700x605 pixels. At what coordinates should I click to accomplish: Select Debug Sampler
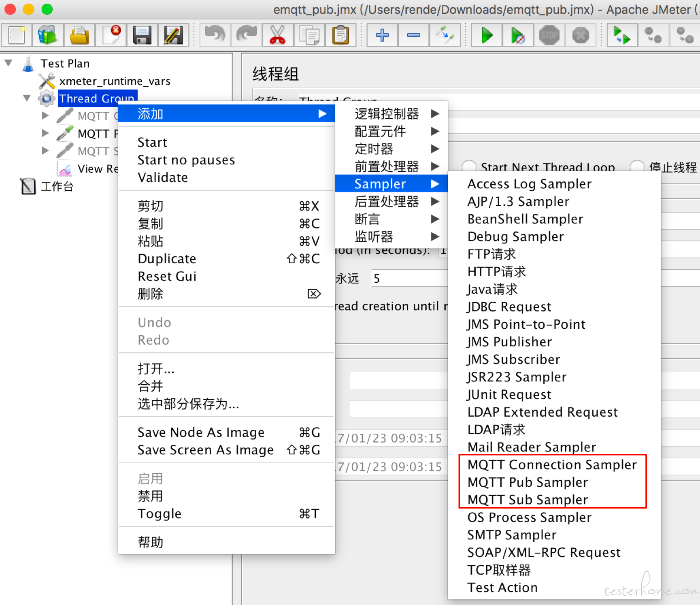point(554,236)
